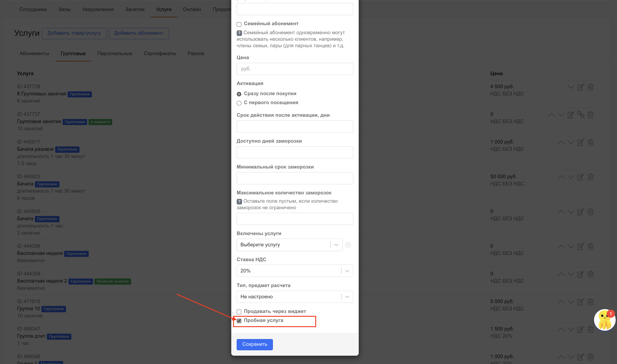
Task: Move Бесплатная неделя down with arrow icon
Action: tap(571, 247)
